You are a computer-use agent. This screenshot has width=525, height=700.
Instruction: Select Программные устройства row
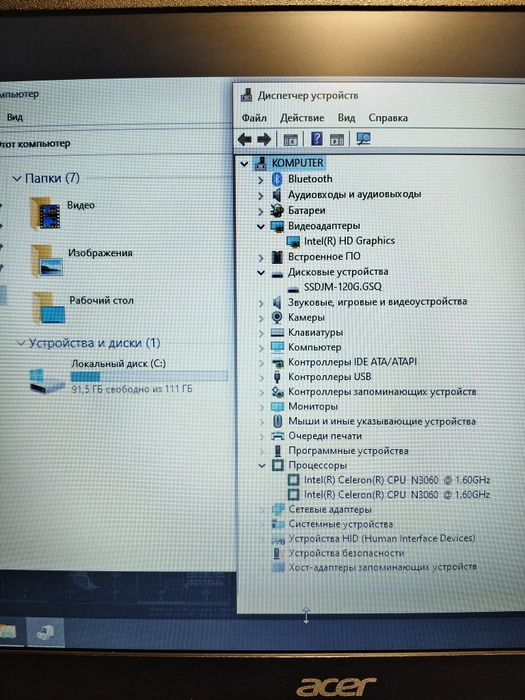(348, 451)
